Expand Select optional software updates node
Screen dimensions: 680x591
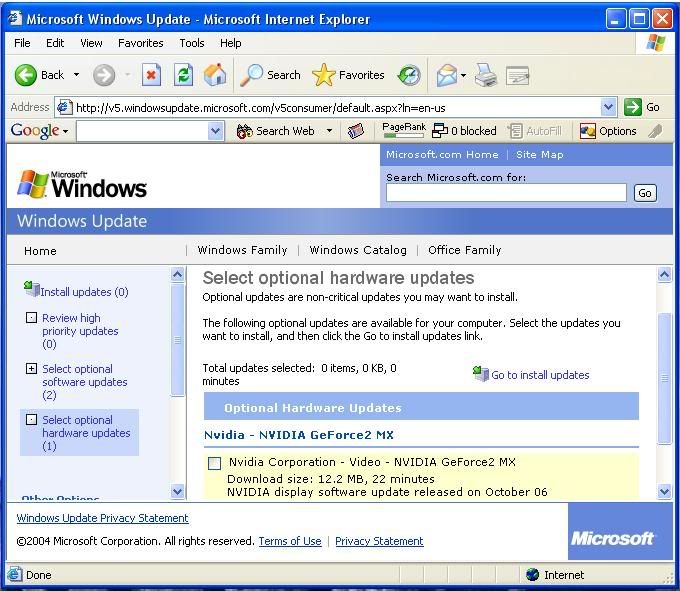coord(31,369)
